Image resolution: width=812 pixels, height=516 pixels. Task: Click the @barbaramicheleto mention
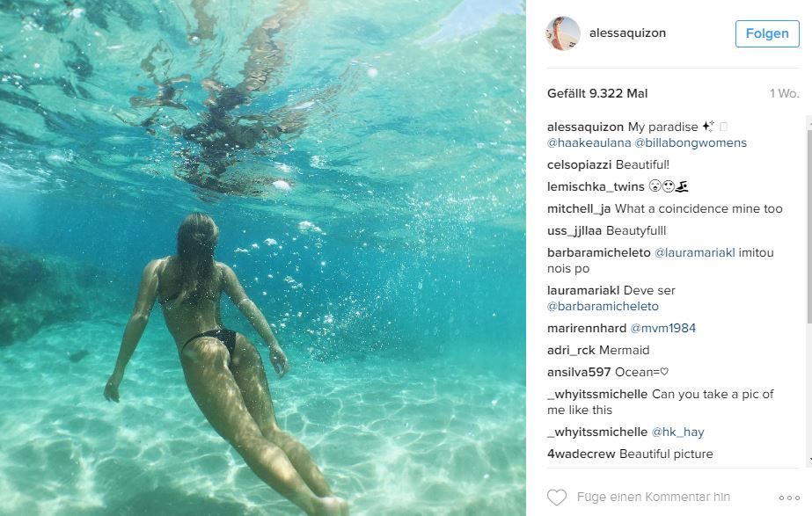[x=603, y=307]
